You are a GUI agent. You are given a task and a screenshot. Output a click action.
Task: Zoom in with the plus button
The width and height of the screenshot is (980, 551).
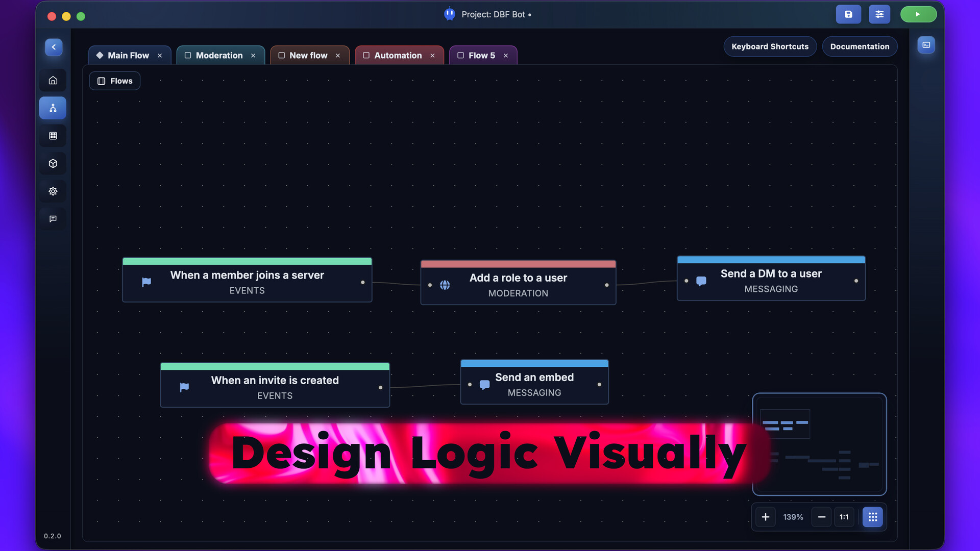point(766,517)
